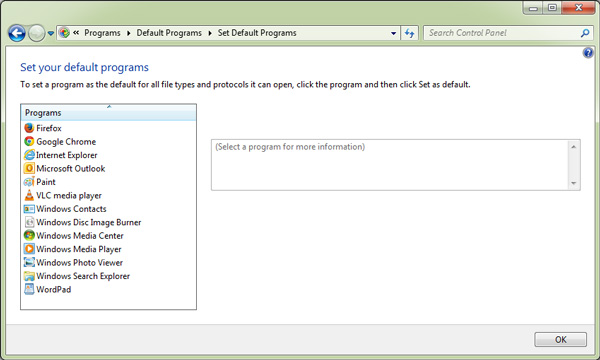600x360 pixels.
Task: Minimize the Set Default Programs window
Action: 533,8
